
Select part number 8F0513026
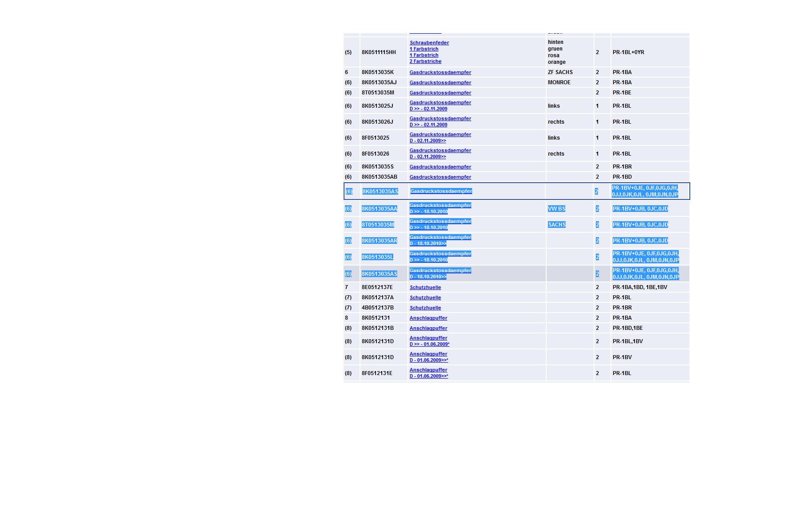click(376, 154)
